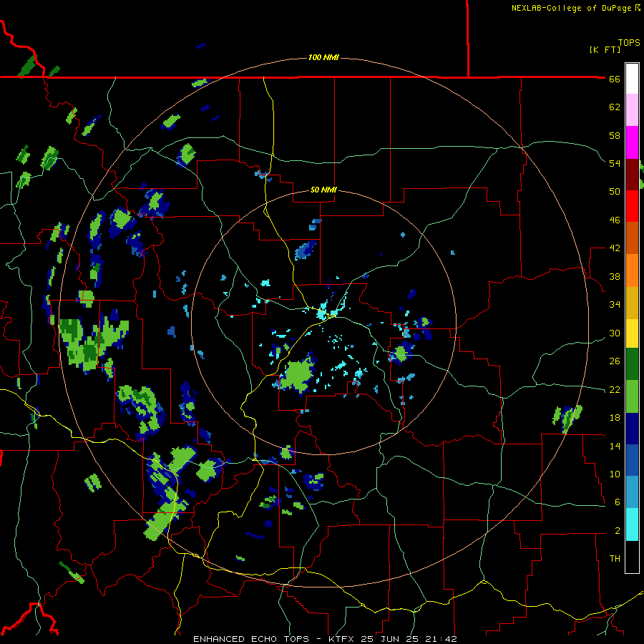This screenshot has height=644, width=644.
Task: Select the sky blue legend band
Action: [632, 492]
